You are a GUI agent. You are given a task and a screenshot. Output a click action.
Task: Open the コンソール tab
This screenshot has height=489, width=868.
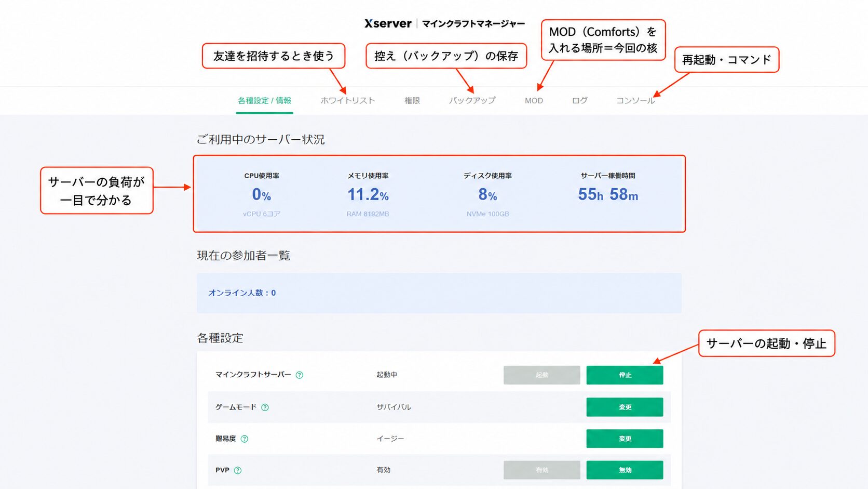point(635,100)
